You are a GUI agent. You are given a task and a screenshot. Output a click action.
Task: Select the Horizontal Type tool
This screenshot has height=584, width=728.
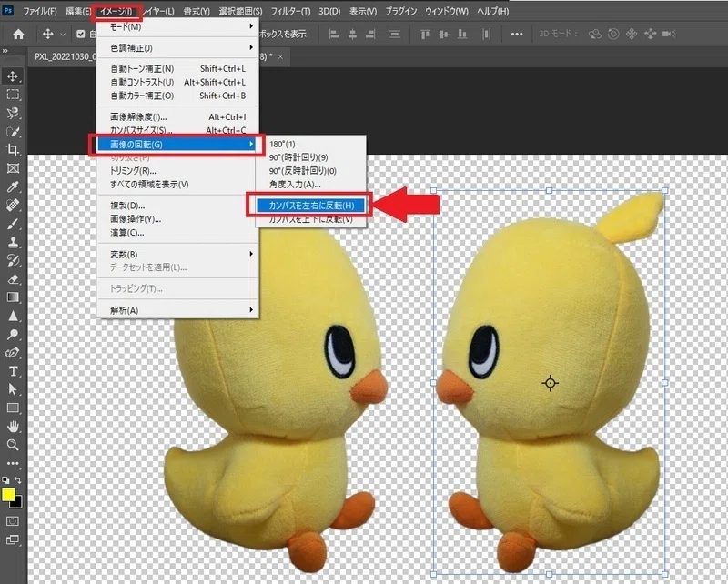pyautogui.click(x=13, y=371)
